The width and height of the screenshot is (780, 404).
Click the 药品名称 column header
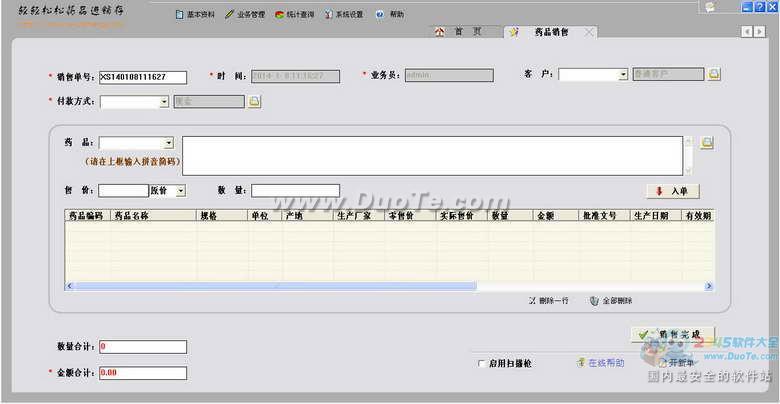153,215
